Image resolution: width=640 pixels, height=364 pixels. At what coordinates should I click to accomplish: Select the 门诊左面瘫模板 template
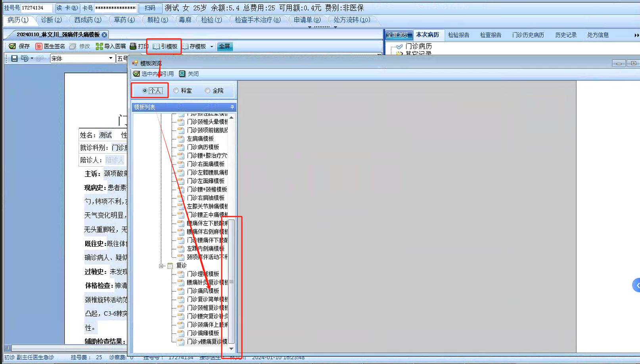coord(206,181)
